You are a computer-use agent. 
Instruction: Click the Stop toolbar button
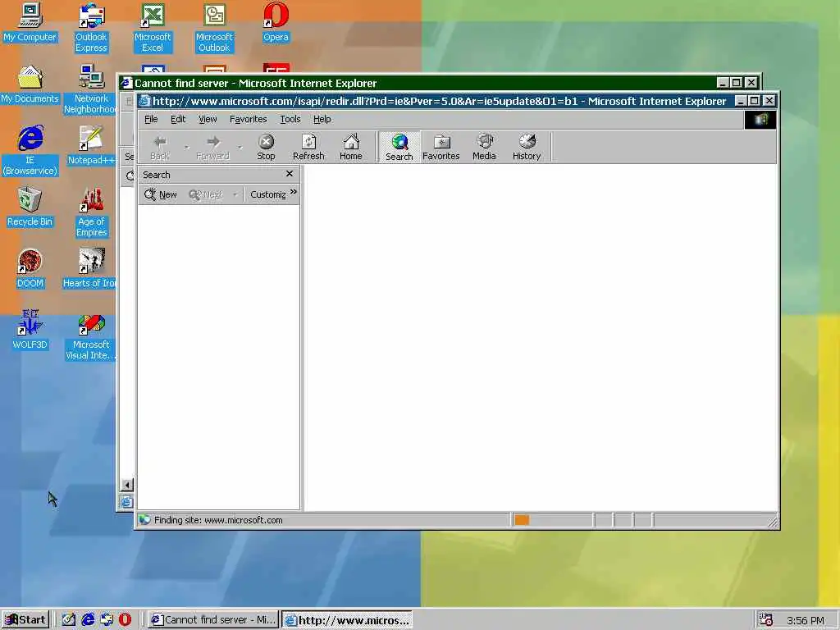pos(266,147)
